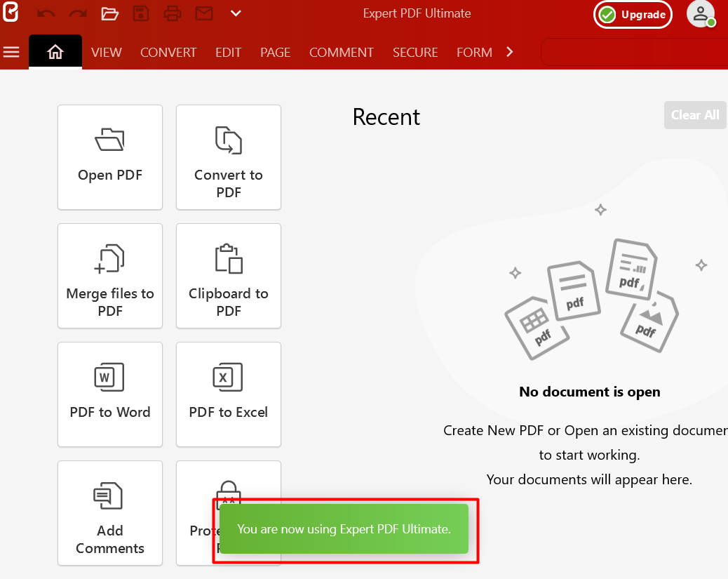
Task: Switch to the VIEW tab
Action: [x=107, y=52]
